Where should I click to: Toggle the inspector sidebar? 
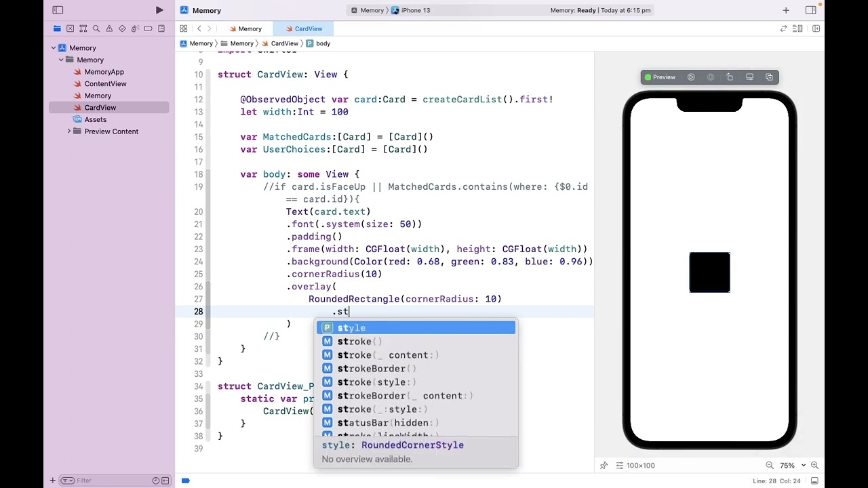point(810,10)
